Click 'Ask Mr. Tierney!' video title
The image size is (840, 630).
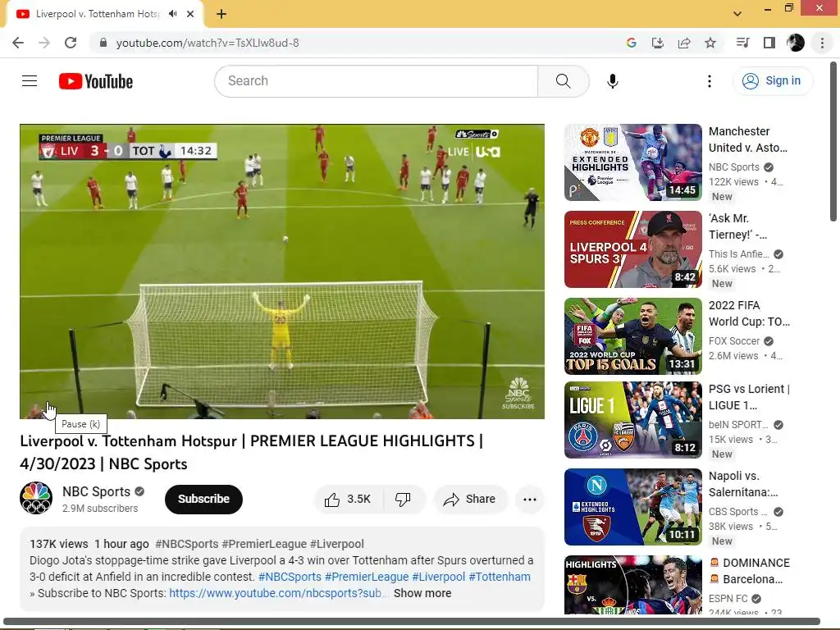click(737, 226)
